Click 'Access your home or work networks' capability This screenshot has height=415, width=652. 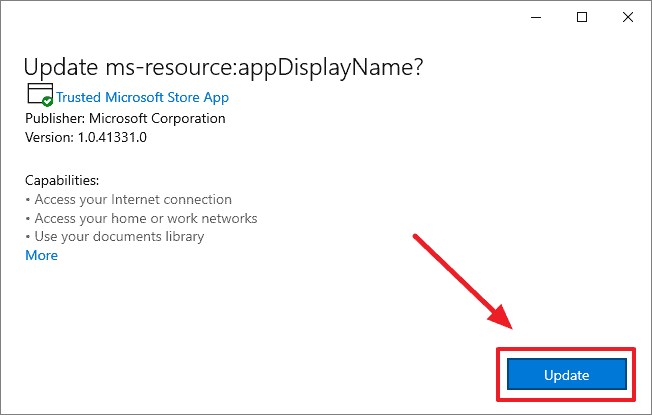coord(146,218)
